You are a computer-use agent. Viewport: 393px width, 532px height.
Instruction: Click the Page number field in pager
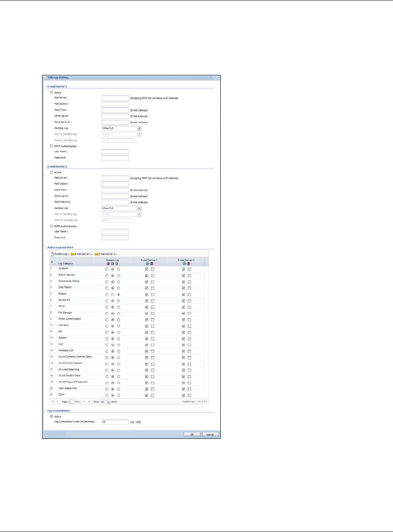[x=71, y=402]
